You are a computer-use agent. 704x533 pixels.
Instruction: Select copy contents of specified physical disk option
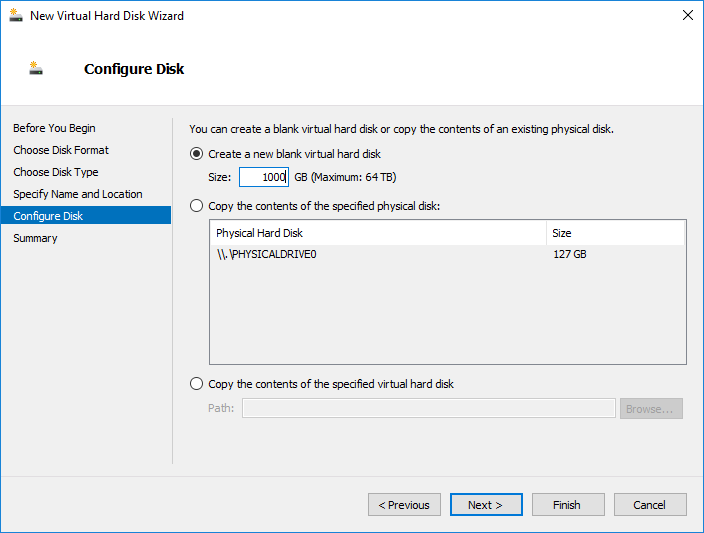coord(197,206)
